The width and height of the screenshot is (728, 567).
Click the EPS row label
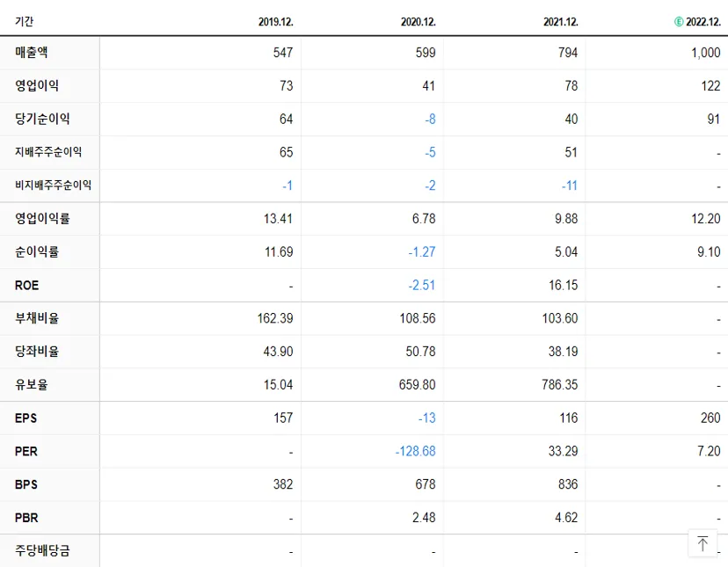click(x=25, y=418)
